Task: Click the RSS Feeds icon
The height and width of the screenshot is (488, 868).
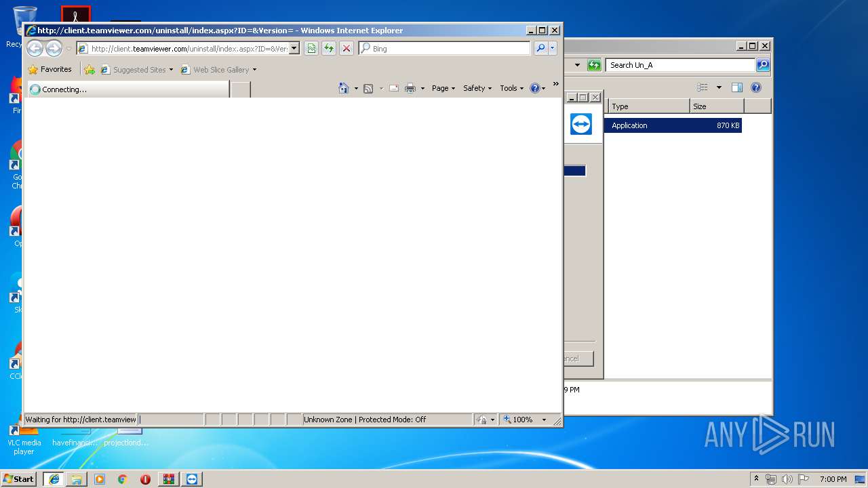Action: click(x=368, y=88)
